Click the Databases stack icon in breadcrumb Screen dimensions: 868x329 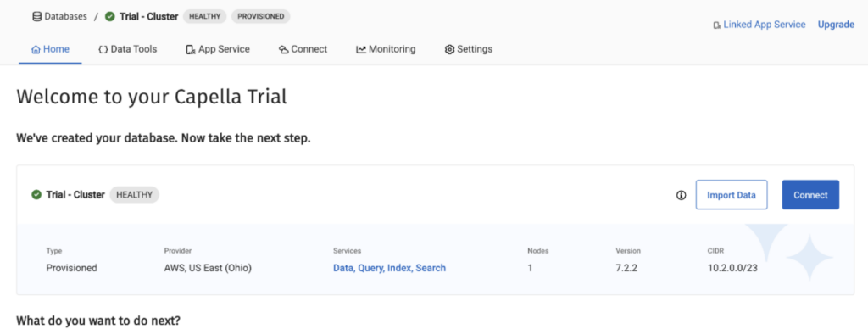[37, 17]
